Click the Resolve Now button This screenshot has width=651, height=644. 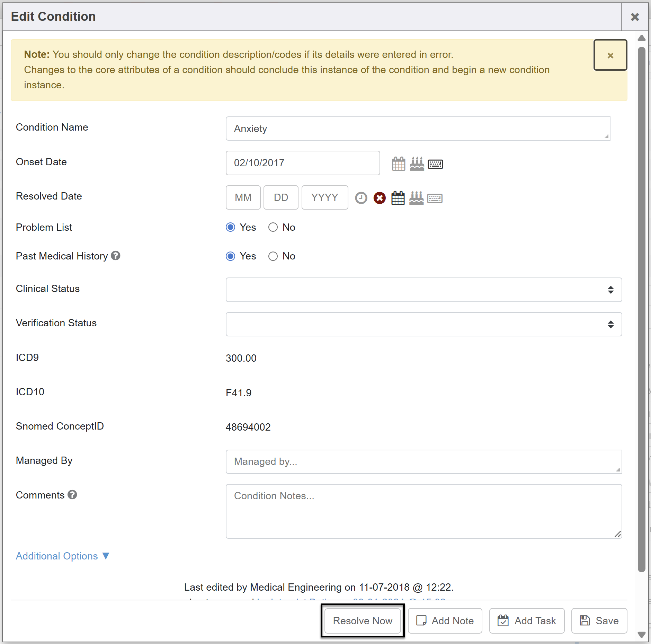(x=363, y=620)
